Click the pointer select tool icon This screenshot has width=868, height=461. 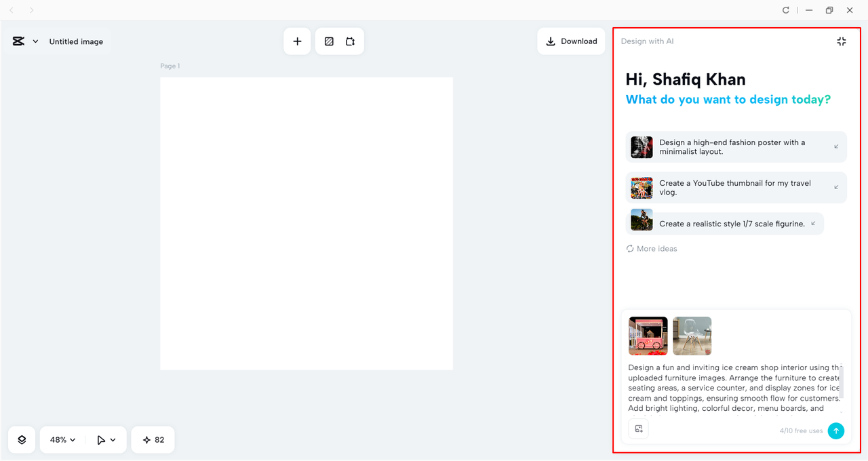101,440
